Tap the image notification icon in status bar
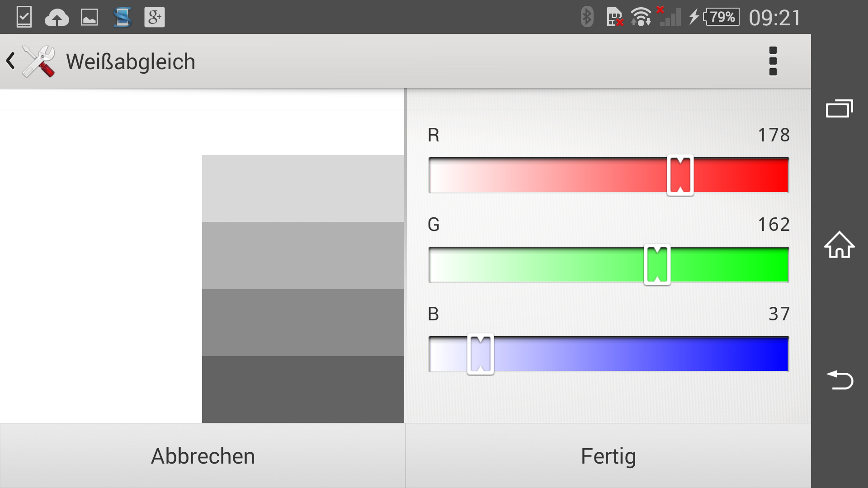868x488 pixels. pyautogui.click(x=89, y=18)
